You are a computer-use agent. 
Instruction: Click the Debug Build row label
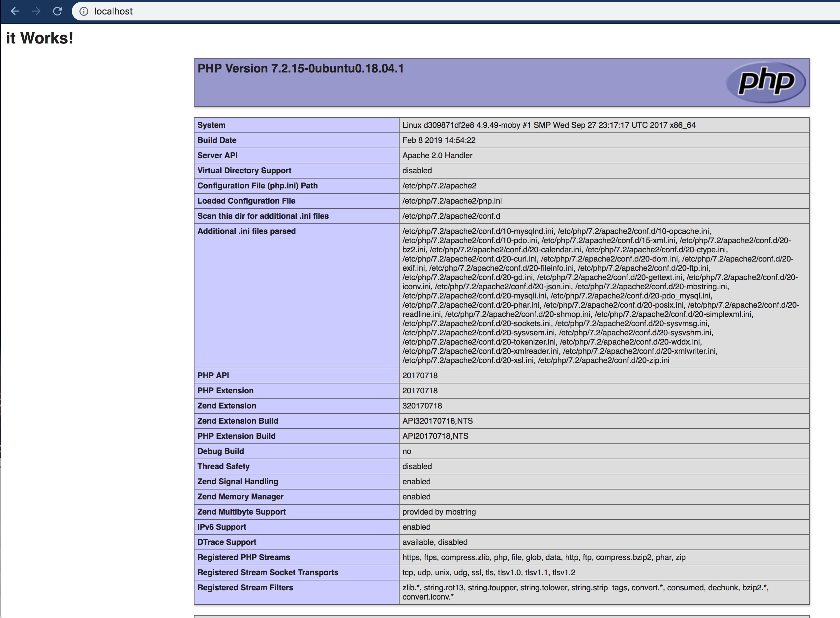pyautogui.click(x=221, y=451)
